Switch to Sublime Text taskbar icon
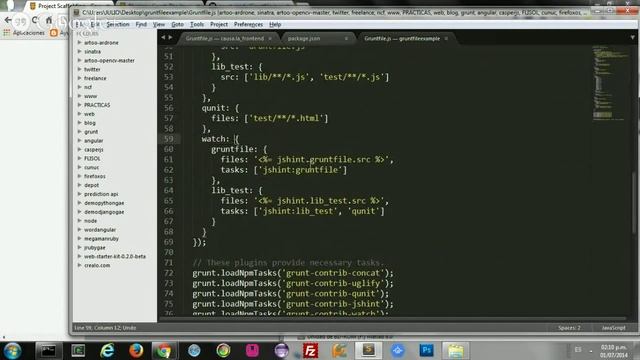640x360 pixels. coord(368,350)
